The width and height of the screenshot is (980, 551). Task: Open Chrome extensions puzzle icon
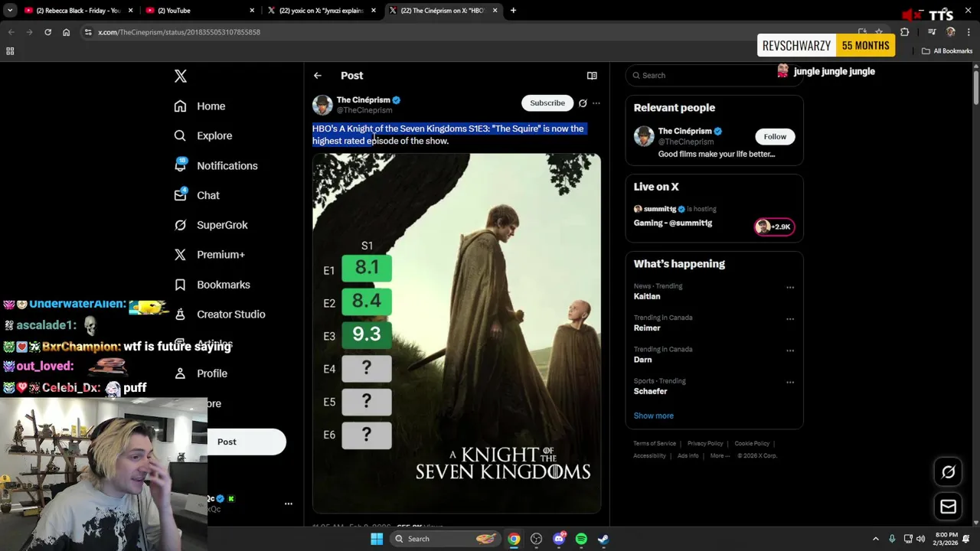(x=904, y=32)
